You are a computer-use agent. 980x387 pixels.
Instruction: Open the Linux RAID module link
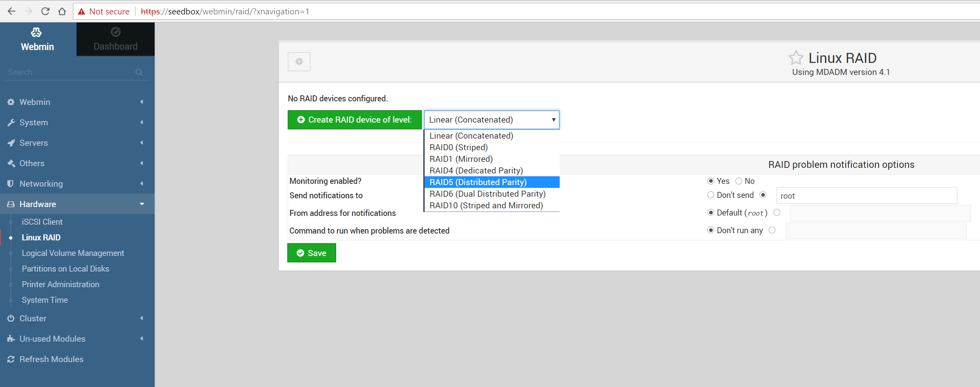click(41, 237)
